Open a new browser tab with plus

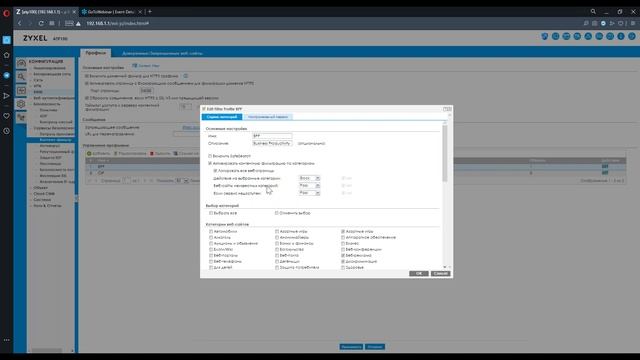150,12
